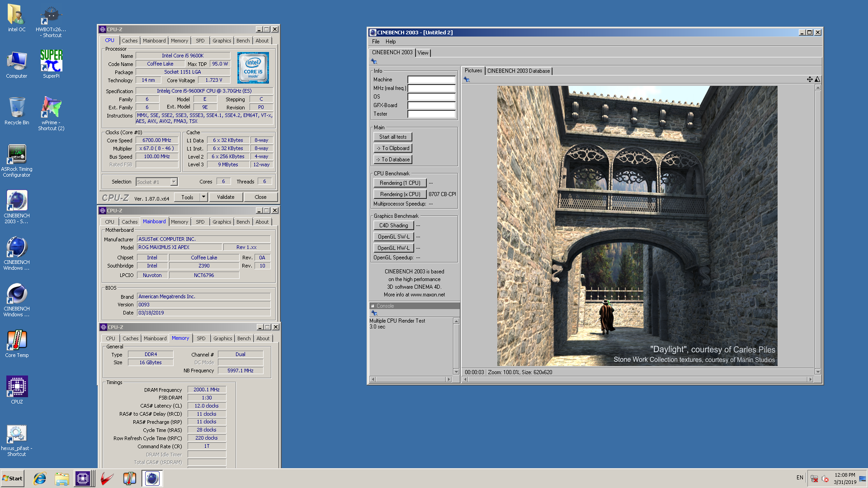Run the C4D Shading benchmark
868x488 pixels.
coord(394,225)
